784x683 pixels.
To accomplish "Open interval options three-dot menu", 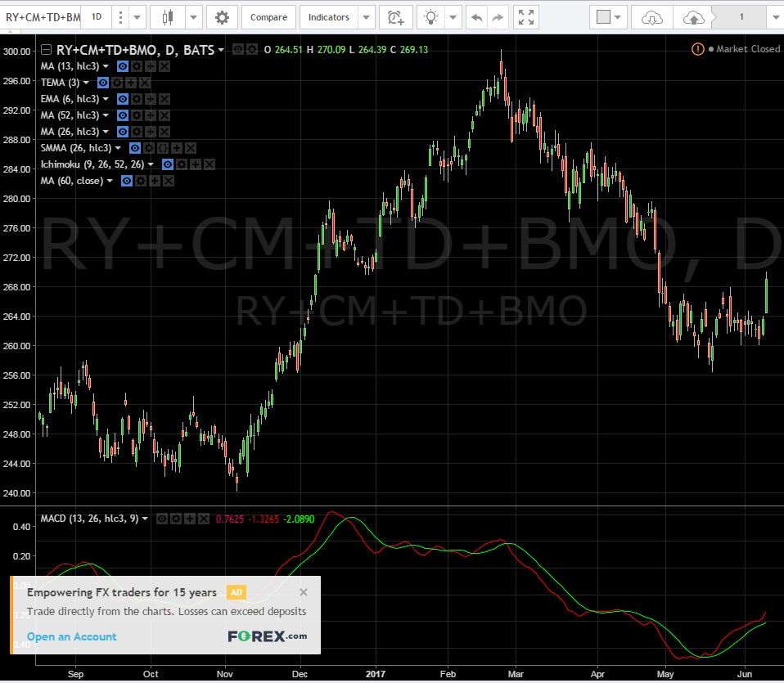I will point(120,17).
